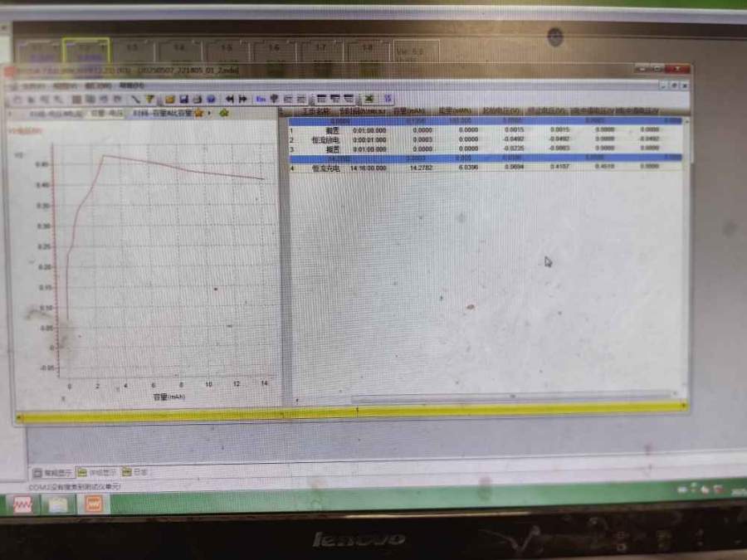Close the data window with red X
Screen dimensions: 747x560
click(677, 69)
